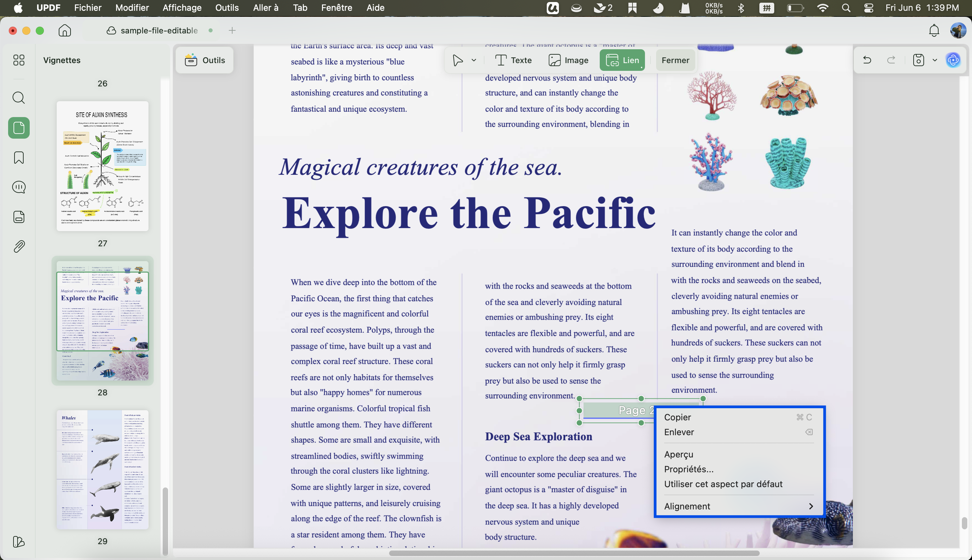The height and width of the screenshot is (560, 972).
Task: Open the comments panel icon
Action: click(x=19, y=187)
